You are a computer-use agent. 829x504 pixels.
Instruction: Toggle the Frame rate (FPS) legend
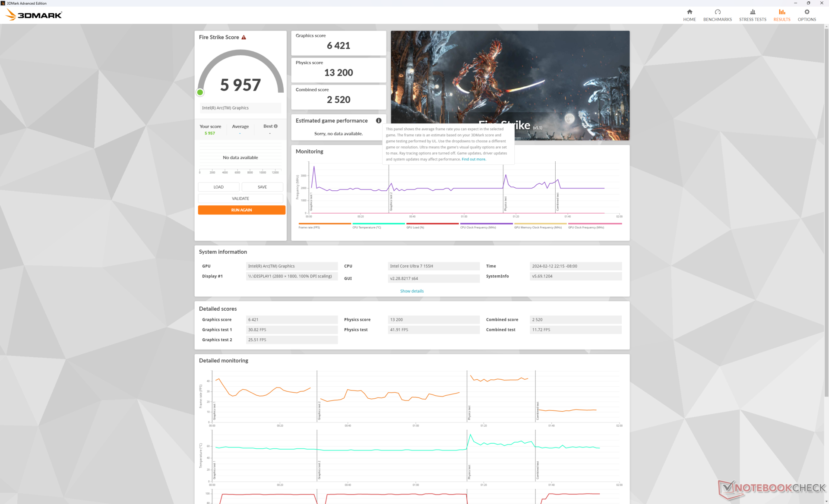click(325, 226)
